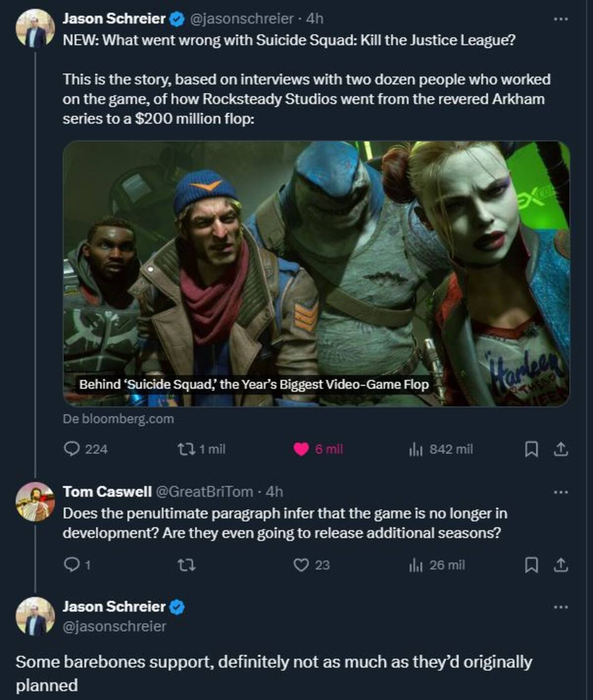Open the Bloomberg article preview image
Image resolution: width=593 pixels, height=700 pixels.
tap(316, 273)
